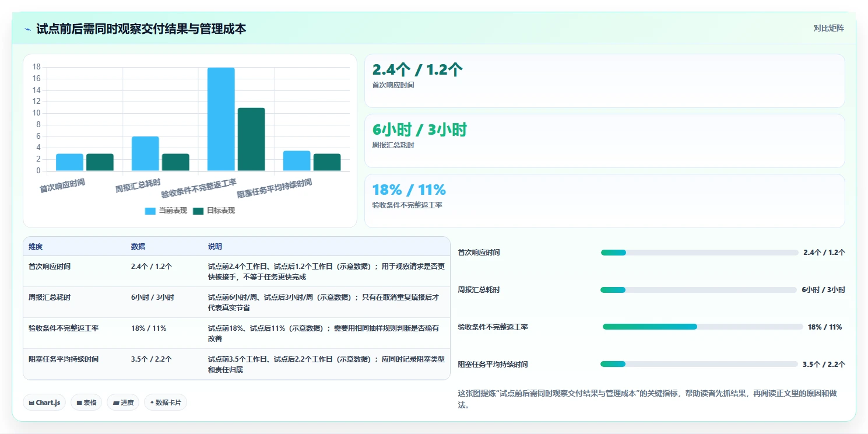868x434 pixels.
Task: Click the dark green 验收条件不完整返工率 bar
Action: tap(251, 139)
